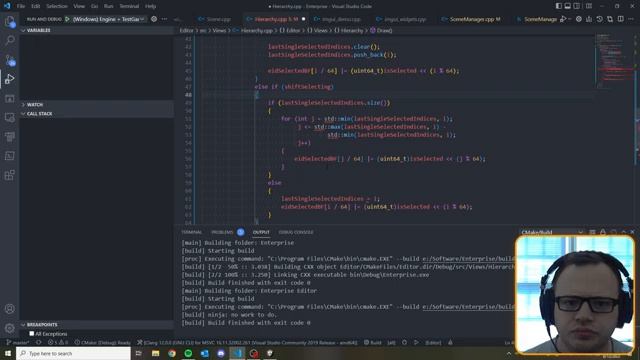Open the Selection menu
Viewport: 640px width, 360px height.
[57, 6]
